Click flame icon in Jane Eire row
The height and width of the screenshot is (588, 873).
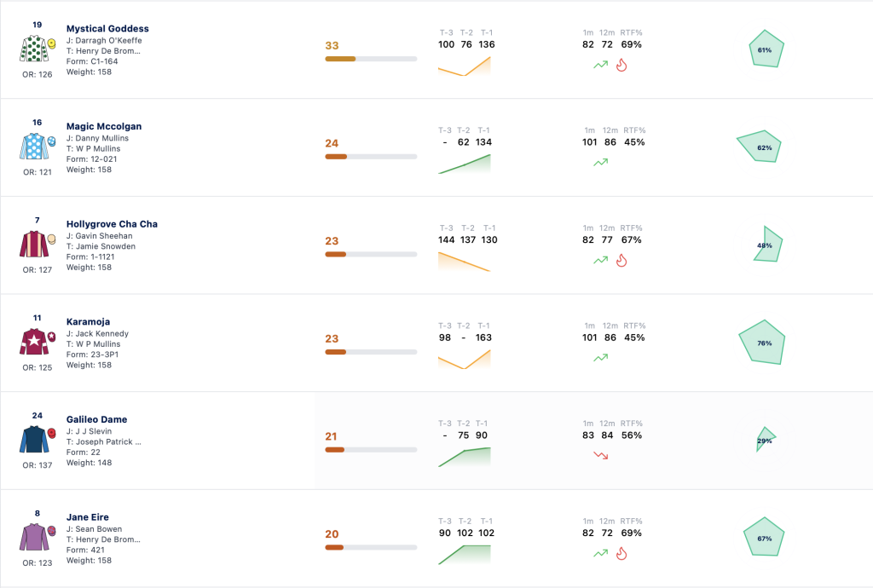[622, 554]
